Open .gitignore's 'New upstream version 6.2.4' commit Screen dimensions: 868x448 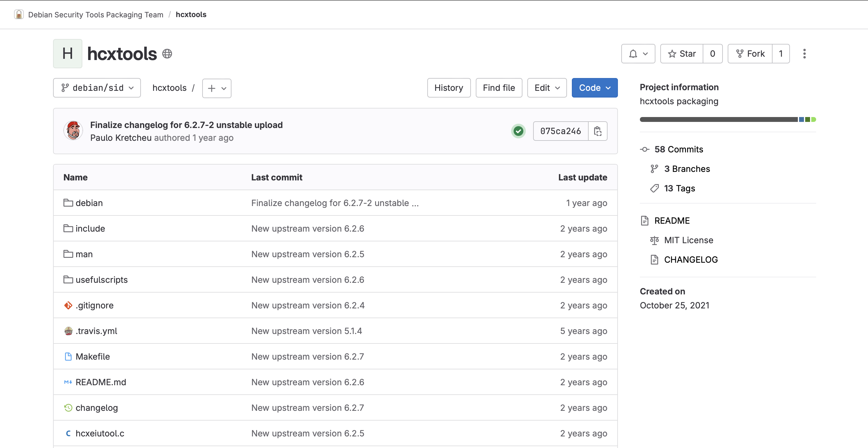tap(308, 305)
